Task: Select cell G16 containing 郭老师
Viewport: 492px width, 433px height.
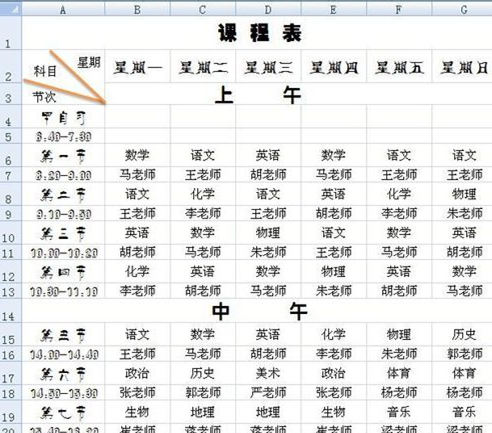Action: coord(462,353)
